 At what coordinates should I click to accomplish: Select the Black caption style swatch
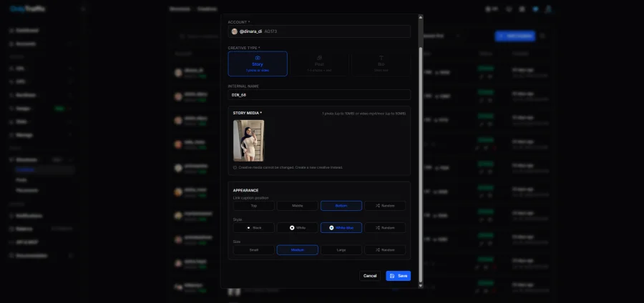254,227
